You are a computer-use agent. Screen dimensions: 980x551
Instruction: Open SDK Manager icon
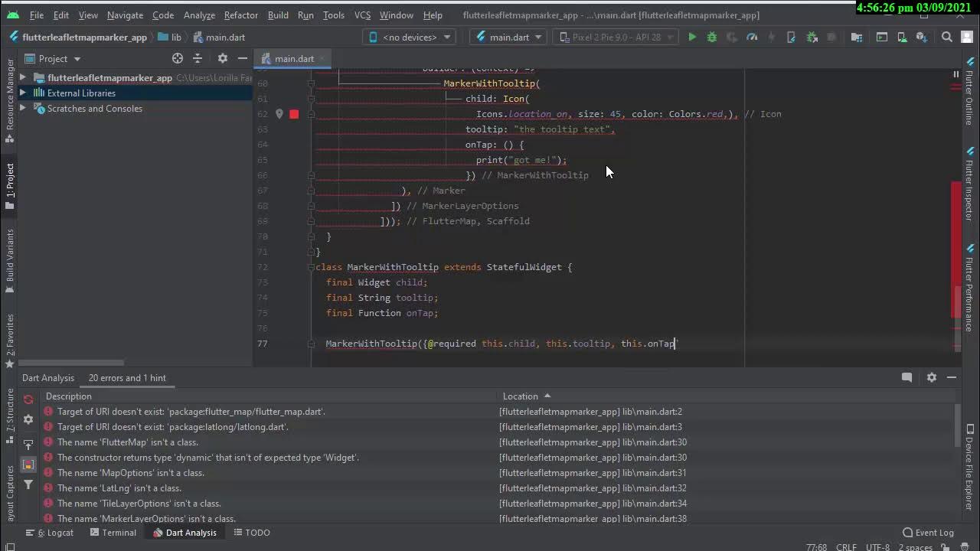[922, 37]
